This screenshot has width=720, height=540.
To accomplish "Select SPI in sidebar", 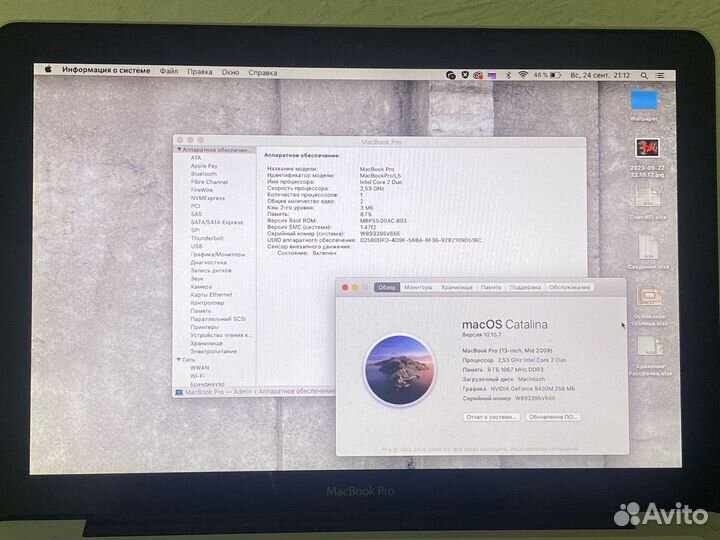I will 195,230.
